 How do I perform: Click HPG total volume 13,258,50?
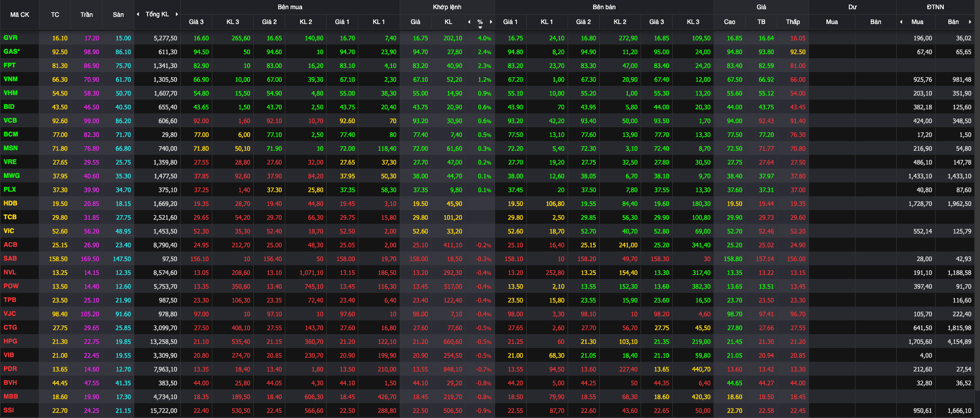point(164,342)
